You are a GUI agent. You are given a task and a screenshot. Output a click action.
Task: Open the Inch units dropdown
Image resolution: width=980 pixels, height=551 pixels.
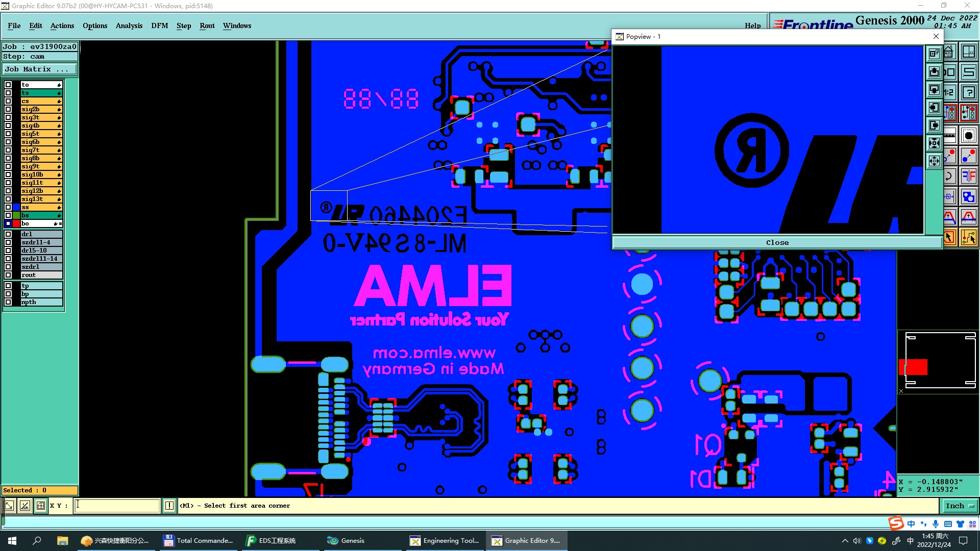point(960,506)
